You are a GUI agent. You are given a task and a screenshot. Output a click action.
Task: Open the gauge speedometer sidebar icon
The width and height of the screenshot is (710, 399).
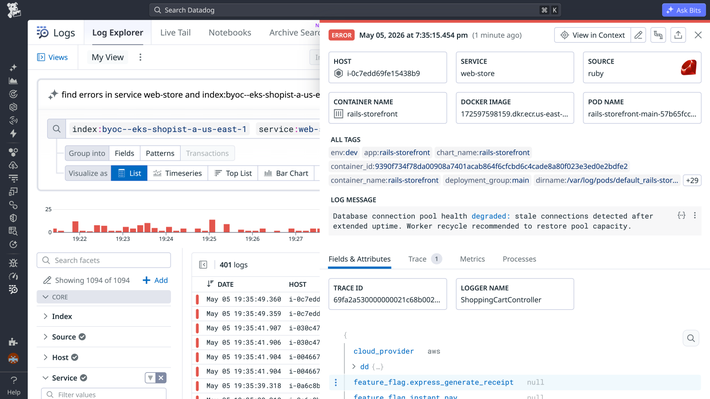[x=13, y=276]
